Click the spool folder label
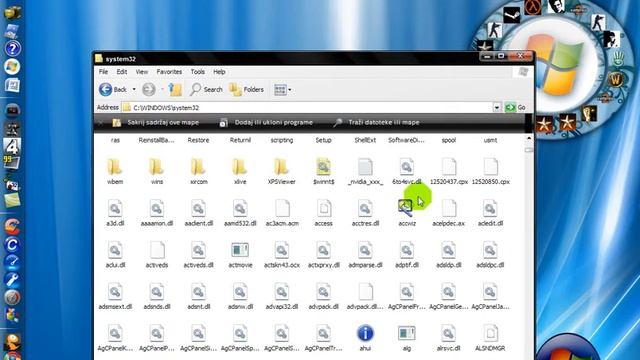Image resolution: width=640 pixels, height=360 pixels. tap(449, 140)
